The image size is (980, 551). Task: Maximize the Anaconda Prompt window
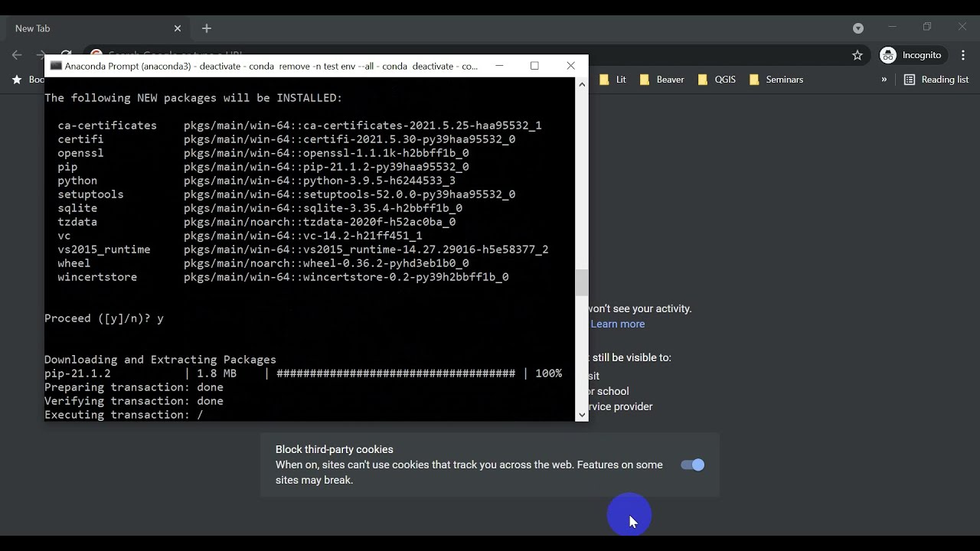click(534, 66)
